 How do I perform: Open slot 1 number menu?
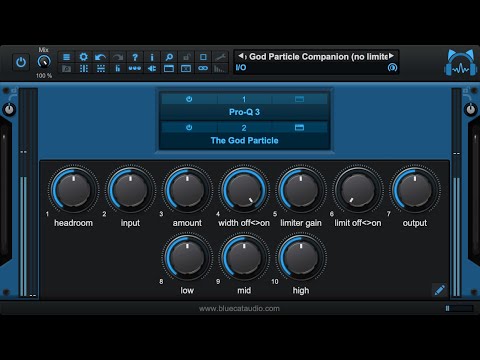(x=244, y=99)
